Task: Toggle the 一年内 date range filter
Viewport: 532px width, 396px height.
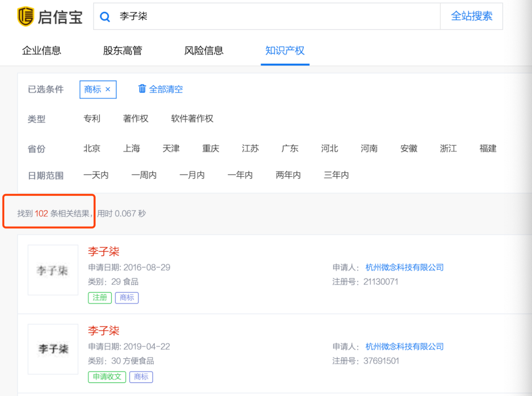Action: (240, 175)
